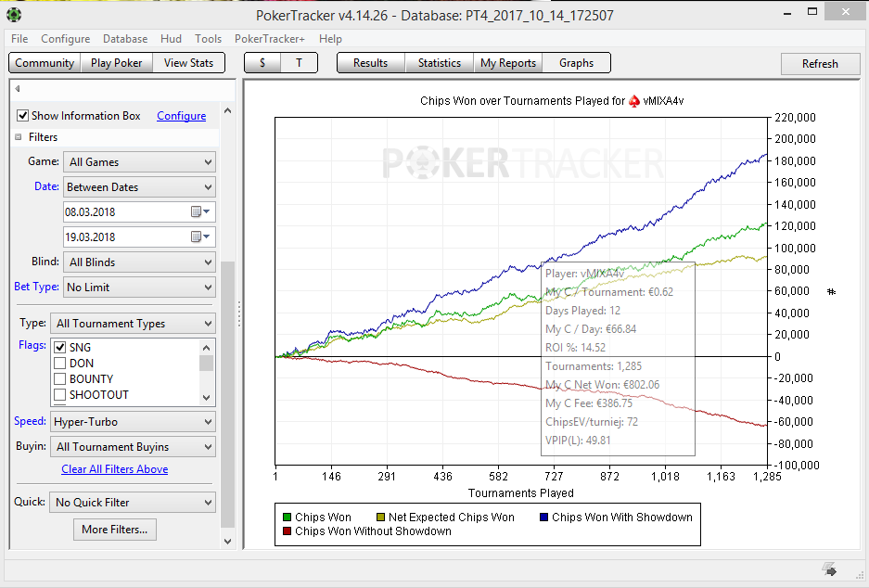Uncheck the SNG flag

coord(60,348)
